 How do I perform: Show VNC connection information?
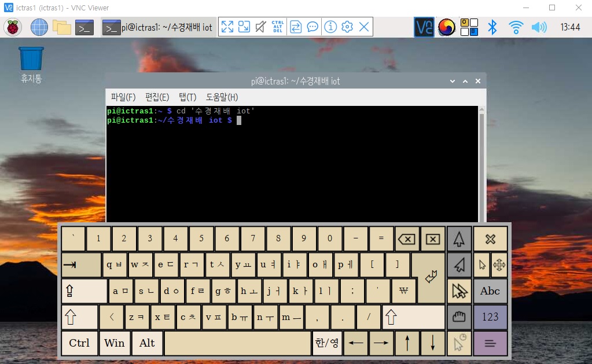point(330,27)
